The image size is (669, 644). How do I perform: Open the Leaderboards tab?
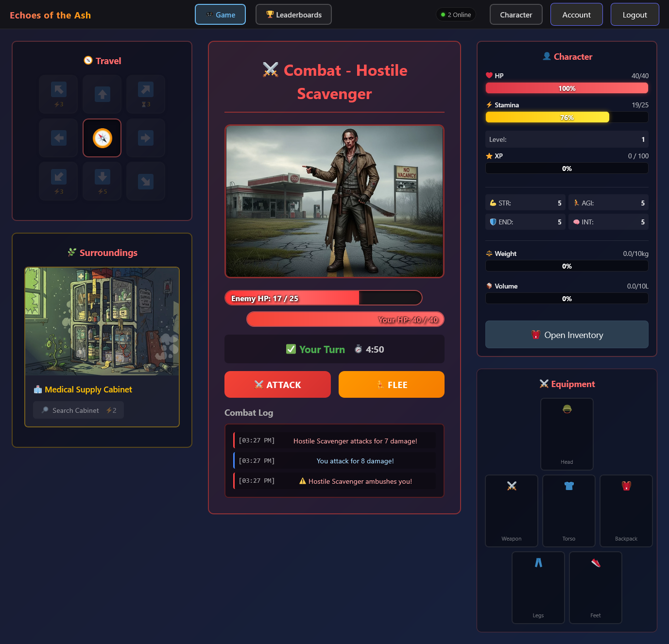(x=293, y=15)
